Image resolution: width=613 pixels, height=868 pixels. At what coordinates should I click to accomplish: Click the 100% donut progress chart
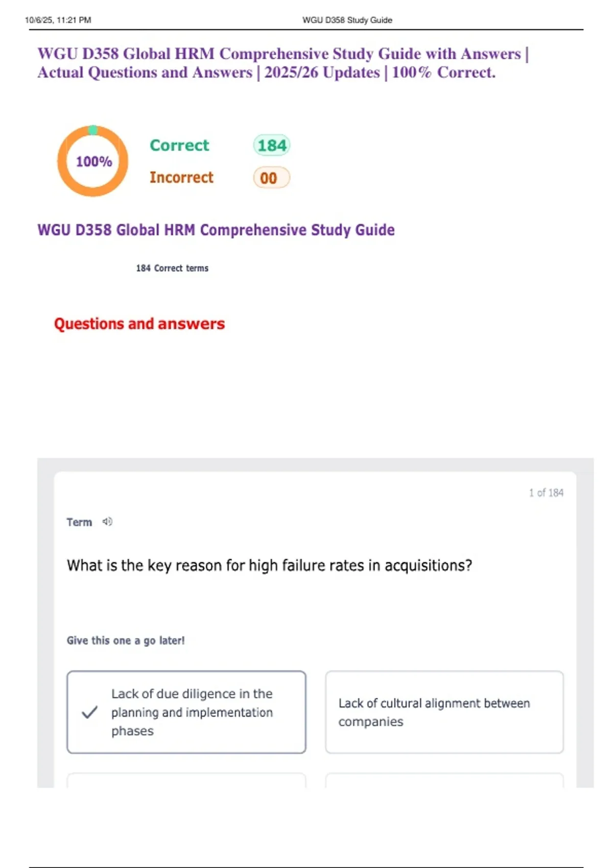pyautogui.click(x=92, y=161)
